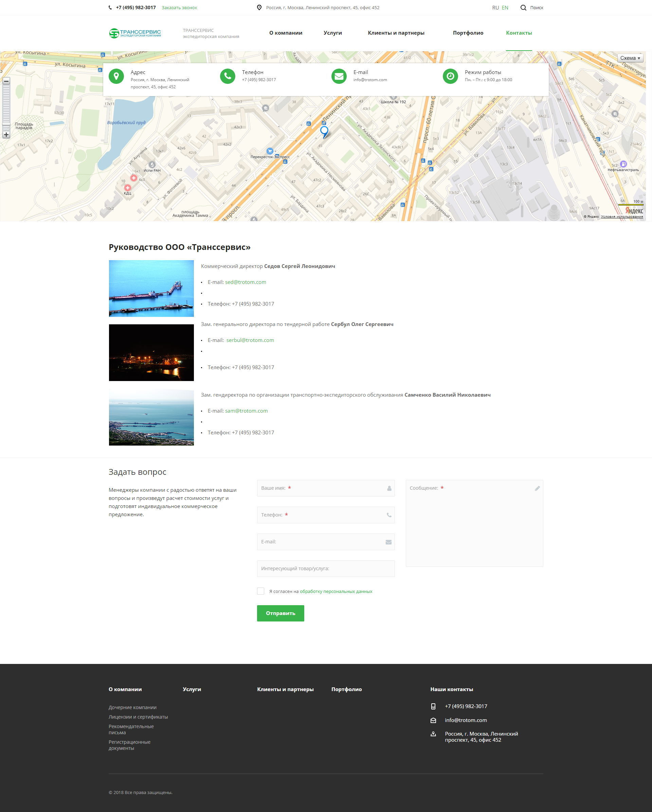Click Заказать звонок link

click(x=179, y=7)
